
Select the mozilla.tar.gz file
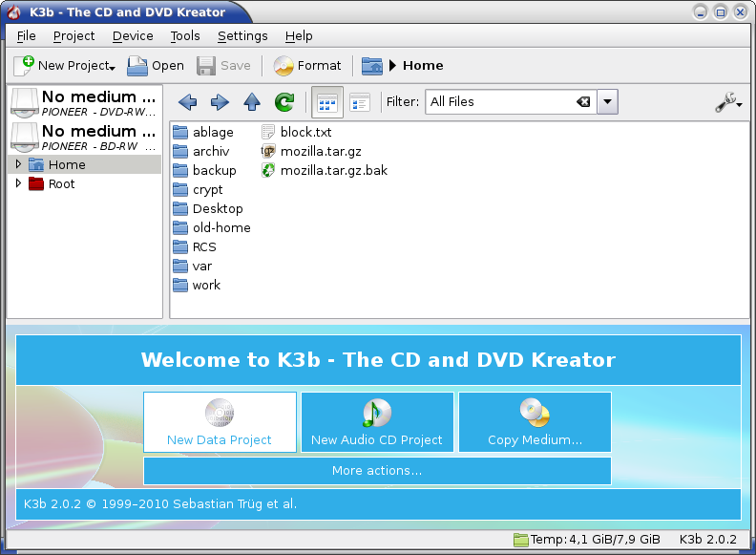[x=321, y=151]
